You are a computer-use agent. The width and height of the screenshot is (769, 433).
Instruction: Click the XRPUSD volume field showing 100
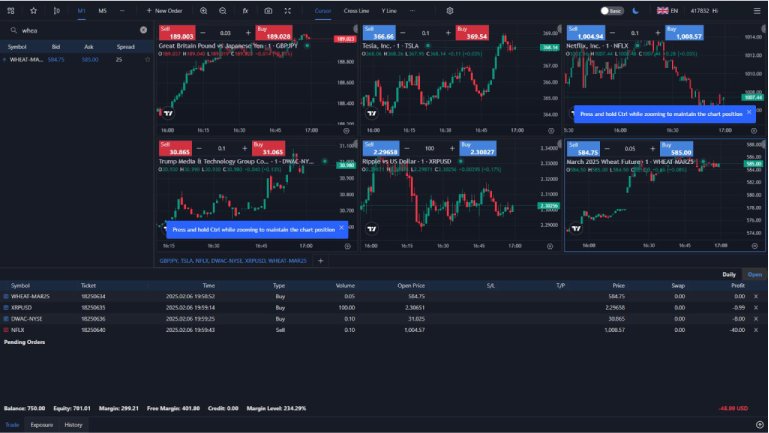coord(430,149)
